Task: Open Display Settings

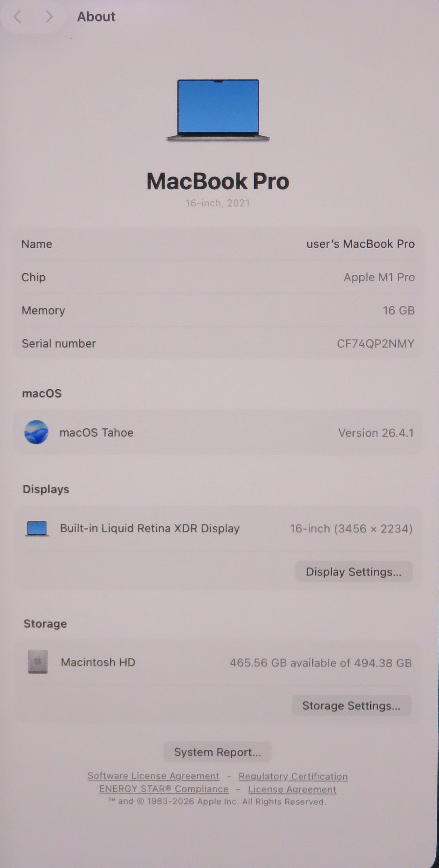Action: (354, 572)
